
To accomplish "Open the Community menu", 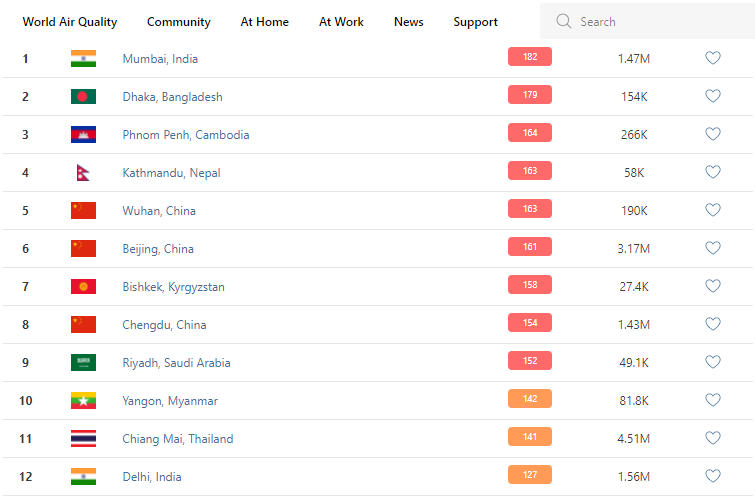I will pos(179,22).
